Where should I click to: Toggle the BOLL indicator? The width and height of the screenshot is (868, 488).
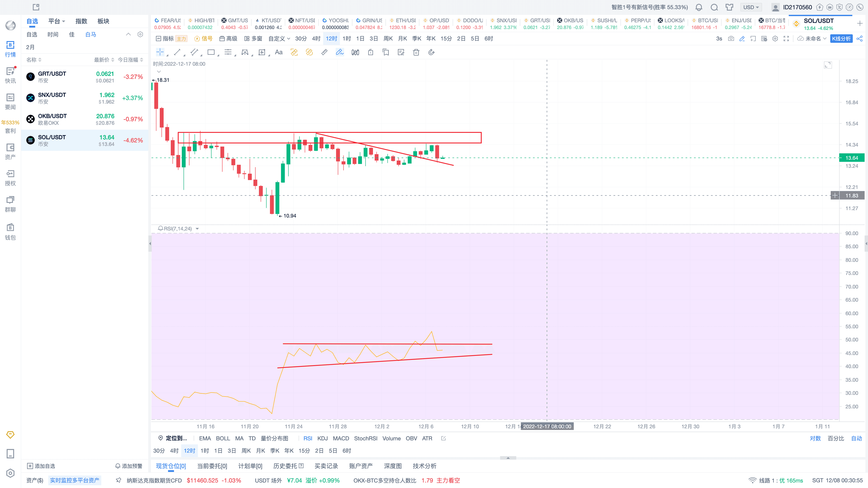tap(223, 438)
